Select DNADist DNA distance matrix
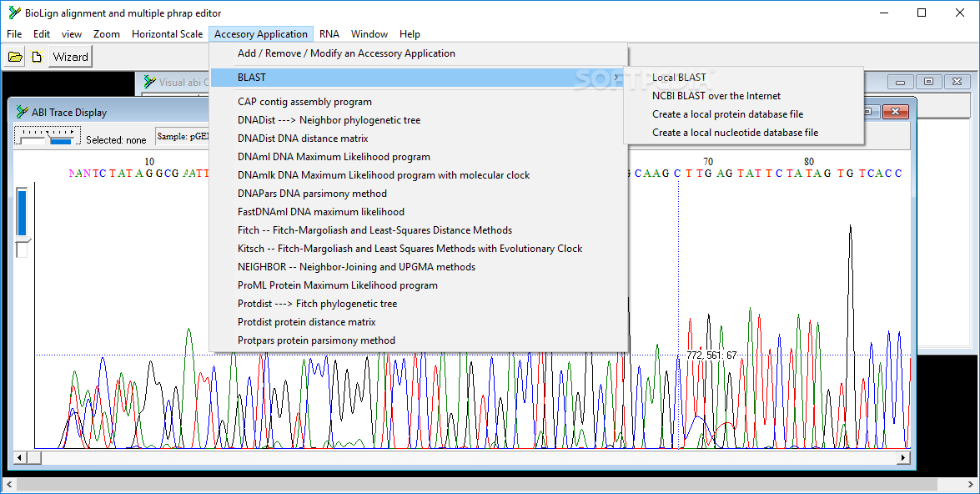 419,139
